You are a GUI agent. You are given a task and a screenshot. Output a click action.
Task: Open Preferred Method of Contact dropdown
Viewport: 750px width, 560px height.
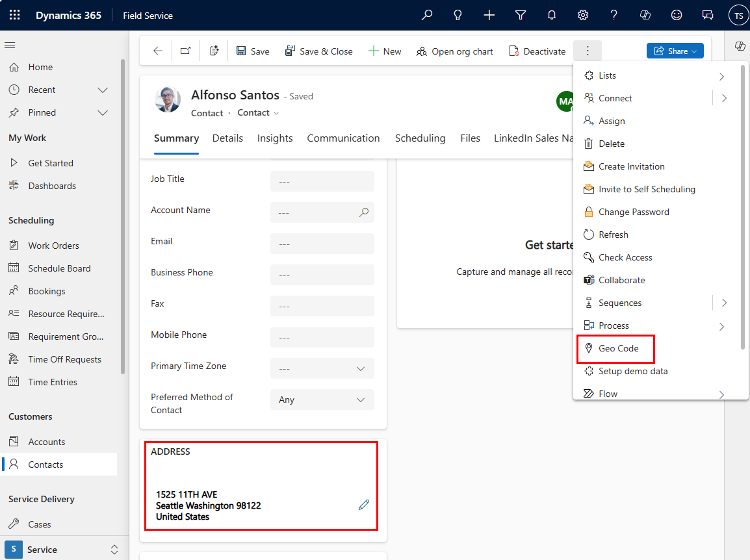tap(322, 400)
